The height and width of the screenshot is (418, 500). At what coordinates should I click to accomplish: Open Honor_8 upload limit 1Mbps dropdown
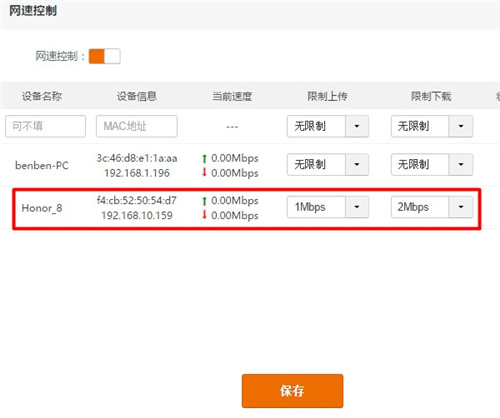pyautogui.click(x=328, y=207)
